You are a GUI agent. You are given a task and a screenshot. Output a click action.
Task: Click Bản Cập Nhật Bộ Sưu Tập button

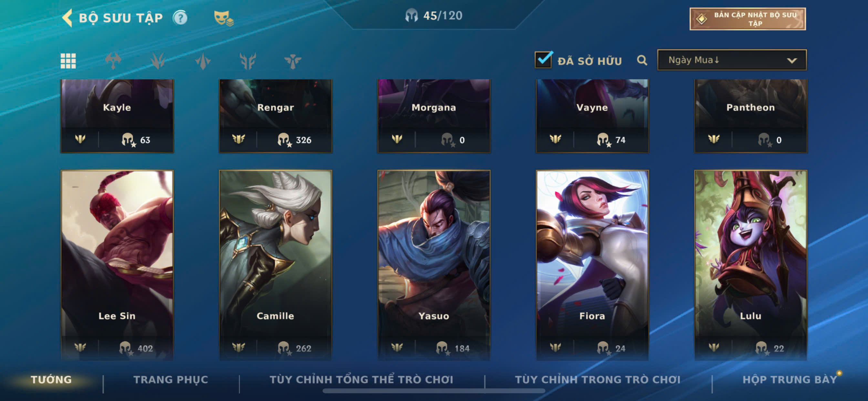click(x=748, y=19)
